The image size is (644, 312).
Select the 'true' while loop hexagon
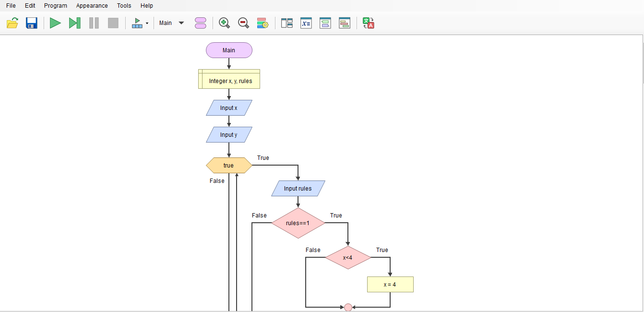pos(229,166)
